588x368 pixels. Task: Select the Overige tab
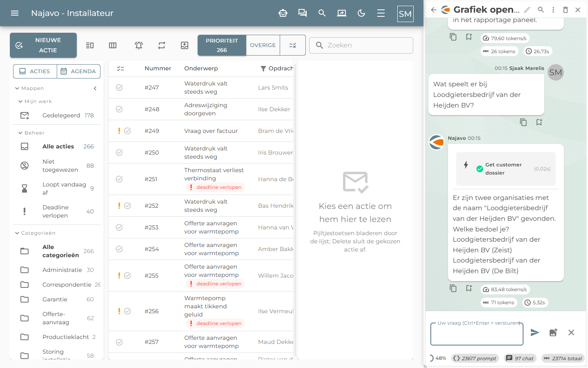(263, 45)
